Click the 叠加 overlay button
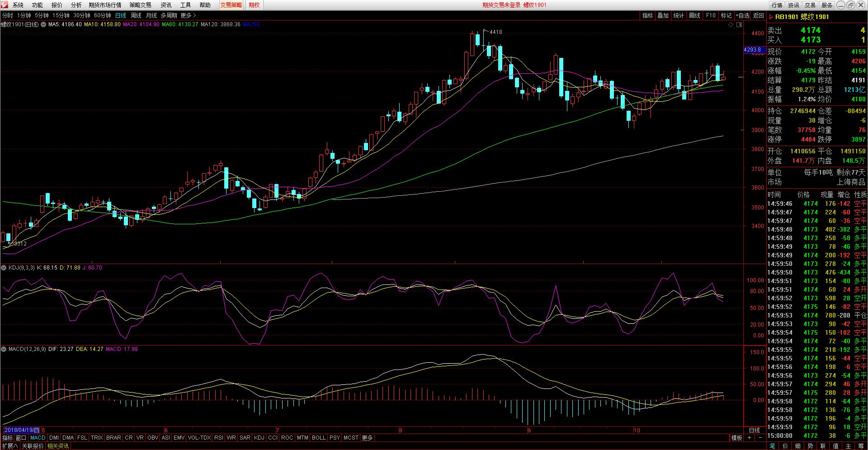 [663, 15]
